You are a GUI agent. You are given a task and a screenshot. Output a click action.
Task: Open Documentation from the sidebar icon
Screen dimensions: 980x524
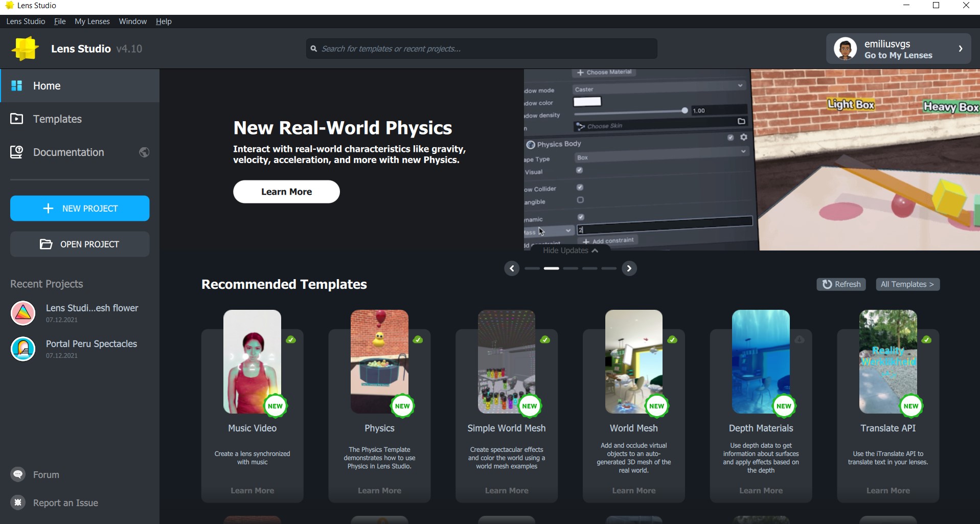(x=17, y=152)
